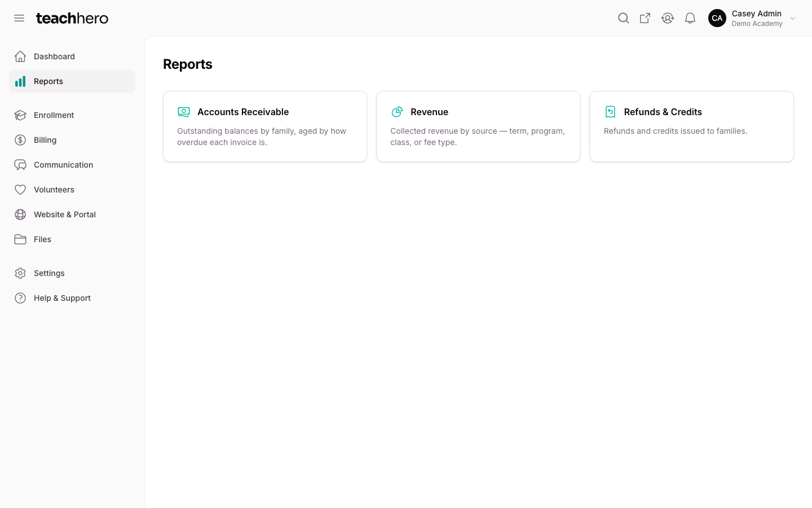This screenshot has height=508, width=812.
Task: Click the Reports bar chart icon
Action: [x=20, y=81]
